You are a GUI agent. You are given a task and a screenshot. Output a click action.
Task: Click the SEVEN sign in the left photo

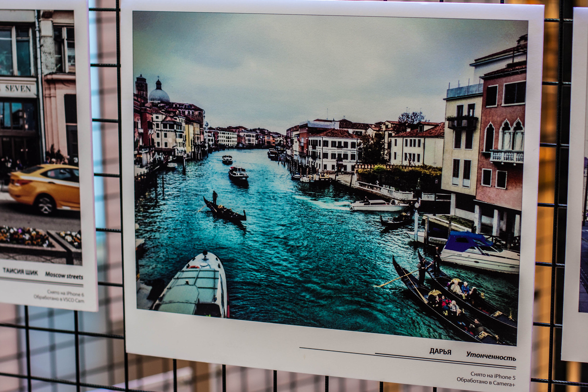18,88
